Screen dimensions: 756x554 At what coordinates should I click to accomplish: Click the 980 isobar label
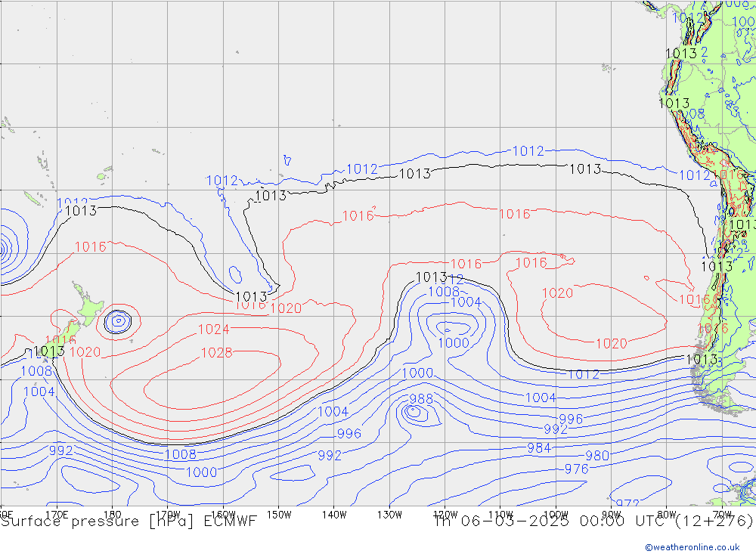click(x=597, y=456)
